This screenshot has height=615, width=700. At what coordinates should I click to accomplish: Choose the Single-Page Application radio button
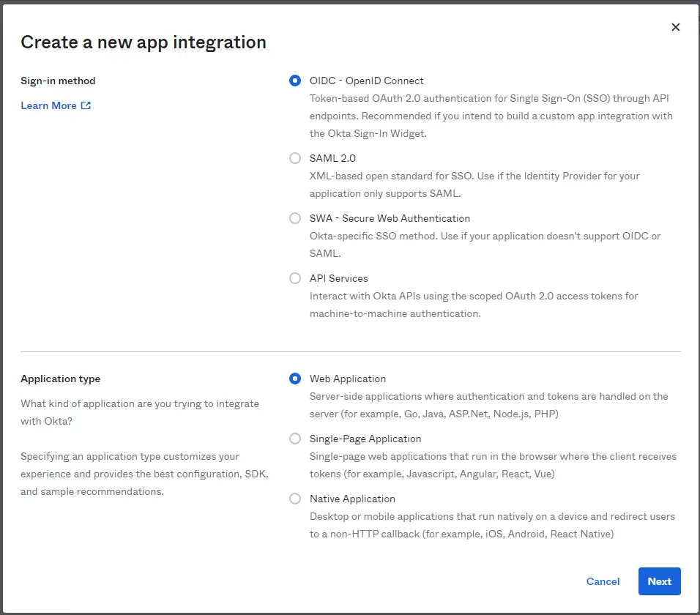click(295, 439)
